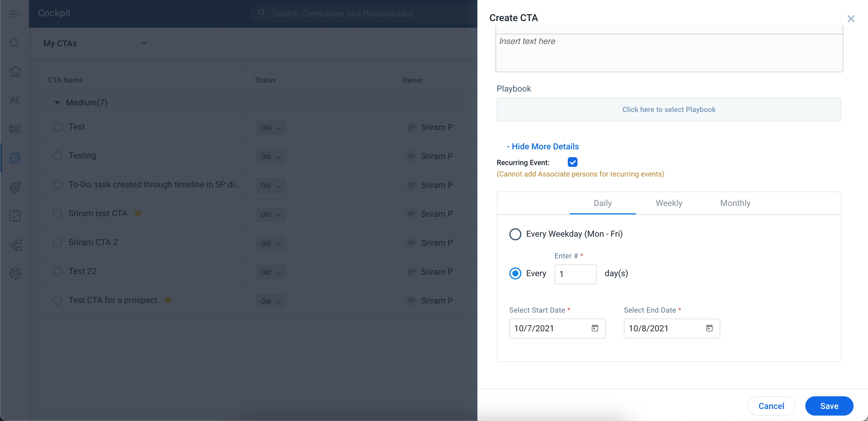Open the hamburger navigation menu icon

[14, 14]
